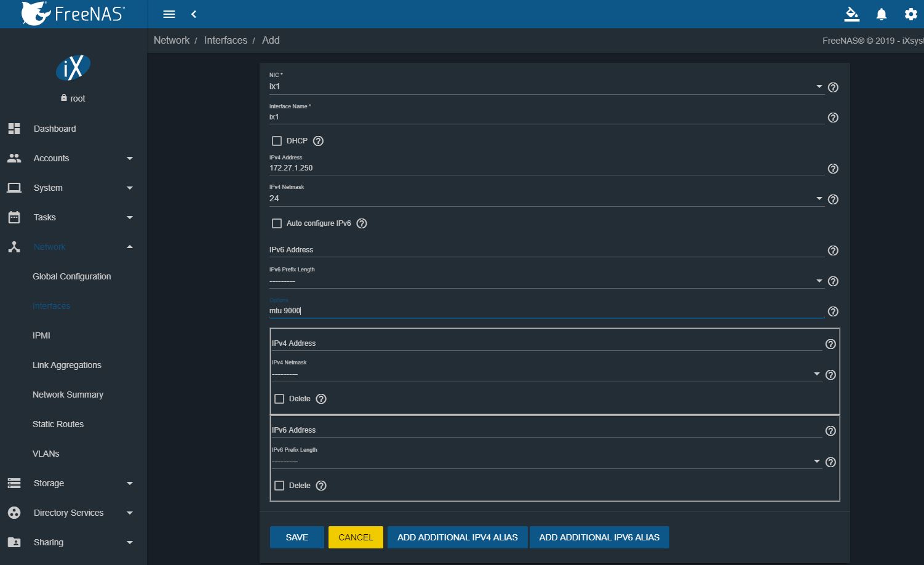This screenshot has width=924, height=565.
Task: Open the IPv4 Netmask dropdown showing 24
Action: (819, 198)
